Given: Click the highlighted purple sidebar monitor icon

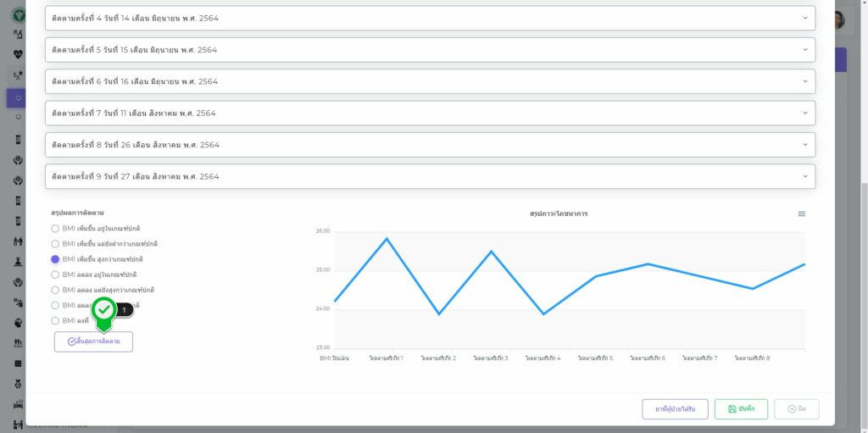Looking at the screenshot, I should [x=18, y=98].
